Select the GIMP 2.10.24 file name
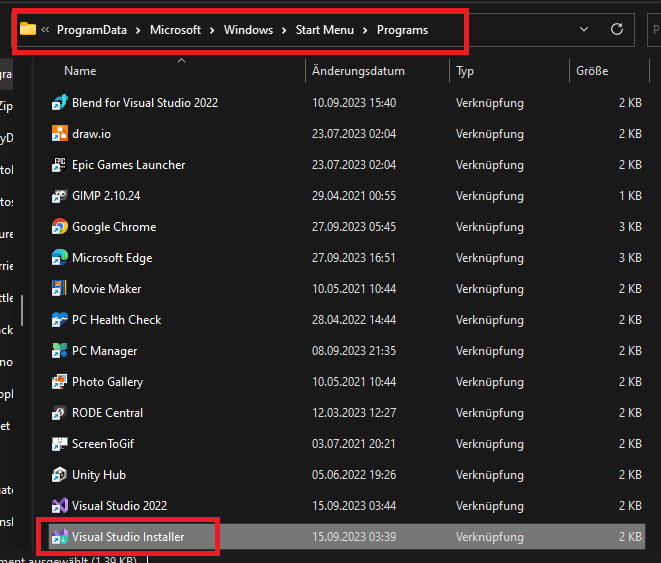Image resolution: width=661 pixels, height=563 pixels. pos(106,196)
